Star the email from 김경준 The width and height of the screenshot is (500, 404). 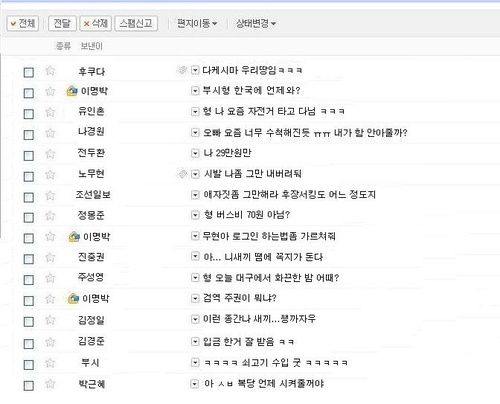click(x=50, y=342)
